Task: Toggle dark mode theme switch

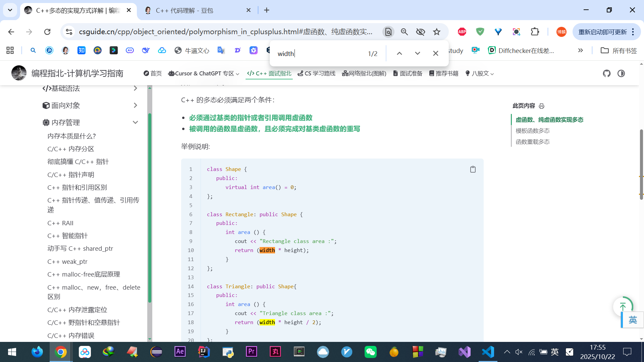Action: 621,73
